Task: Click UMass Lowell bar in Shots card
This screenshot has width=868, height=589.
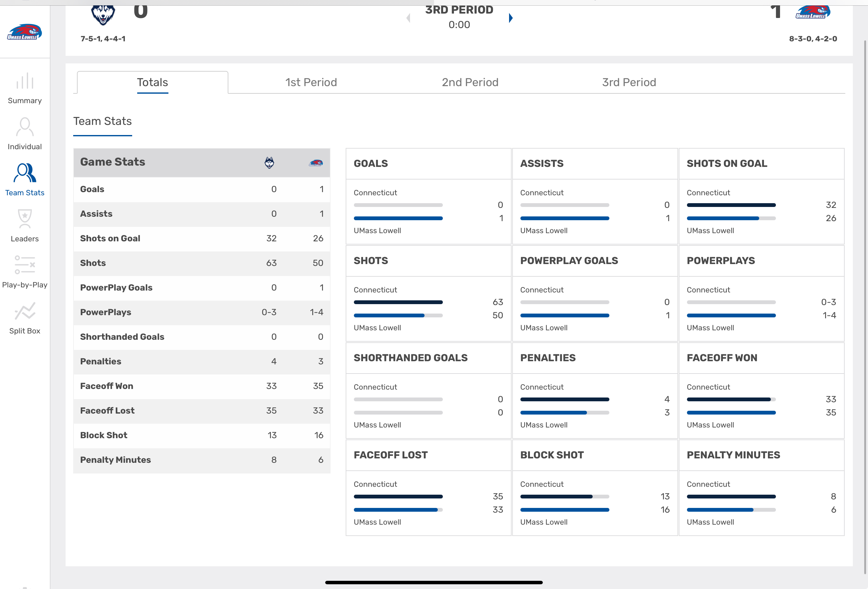Action: tap(398, 315)
